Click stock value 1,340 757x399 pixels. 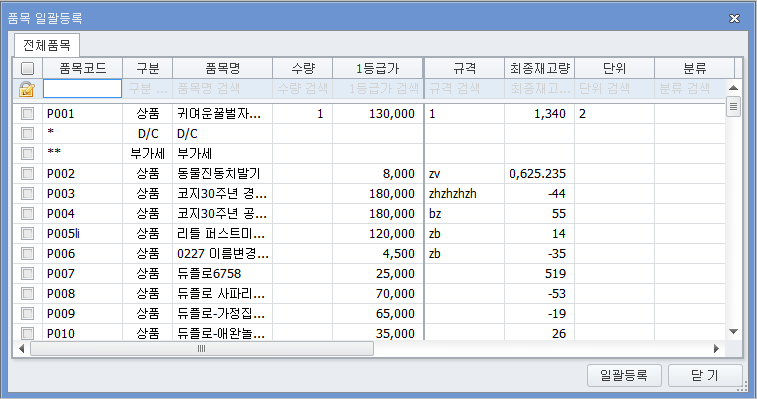coord(540,114)
